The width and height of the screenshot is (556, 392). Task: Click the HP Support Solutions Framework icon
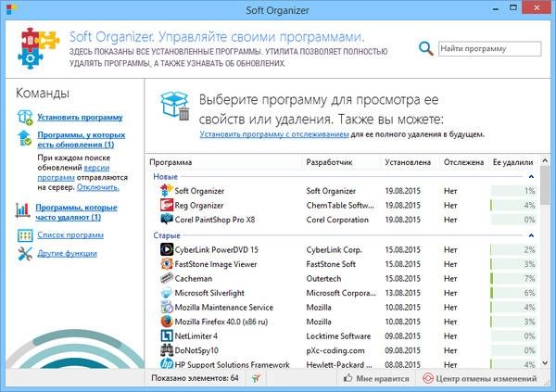166,364
